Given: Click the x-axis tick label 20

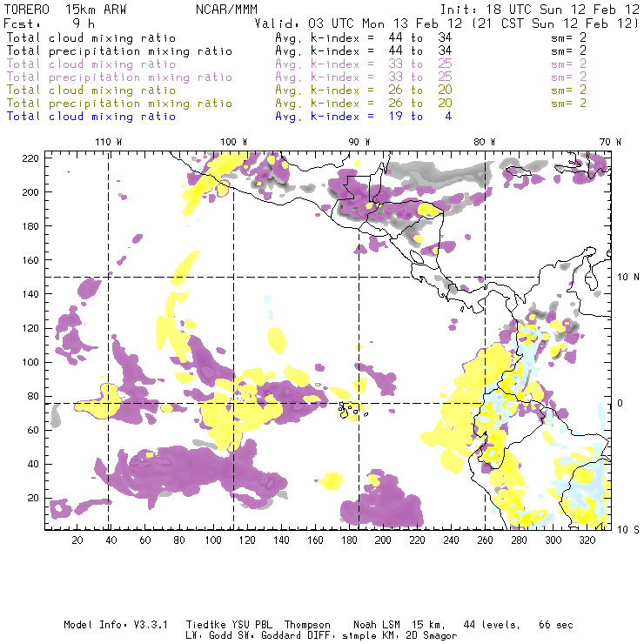Looking at the screenshot, I should pos(77,540).
